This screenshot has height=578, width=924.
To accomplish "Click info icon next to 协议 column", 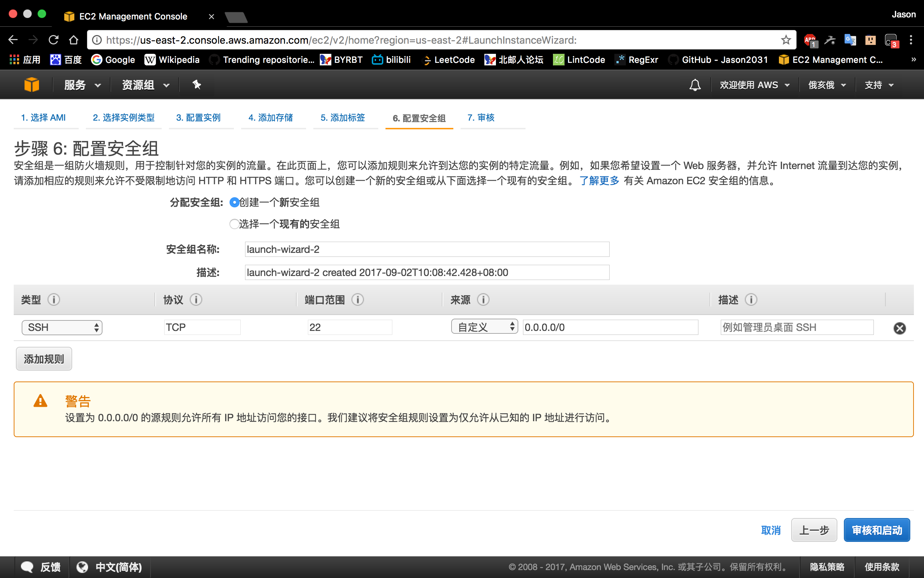I will [x=196, y=299].
